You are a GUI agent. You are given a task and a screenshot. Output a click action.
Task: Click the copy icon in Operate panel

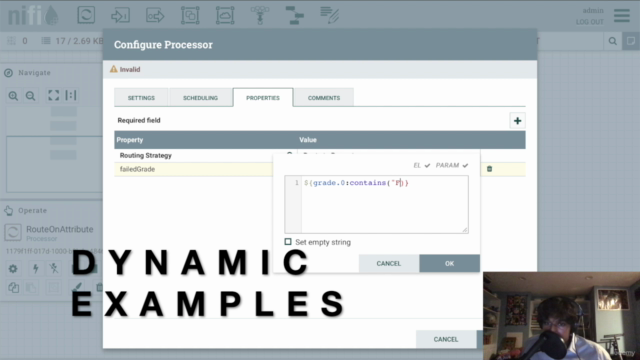[13, 287]
